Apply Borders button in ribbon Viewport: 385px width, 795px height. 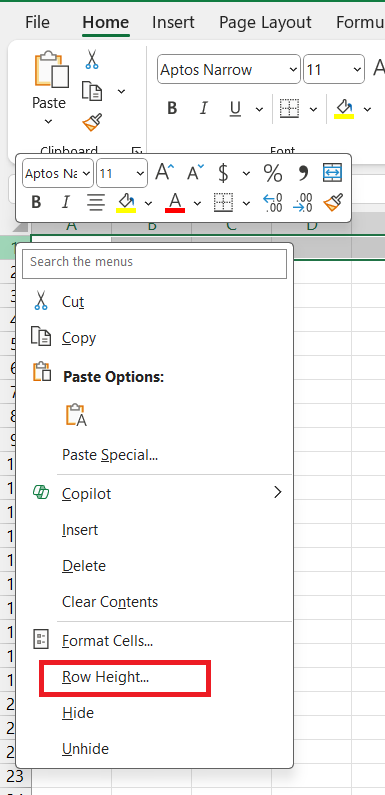290,109
